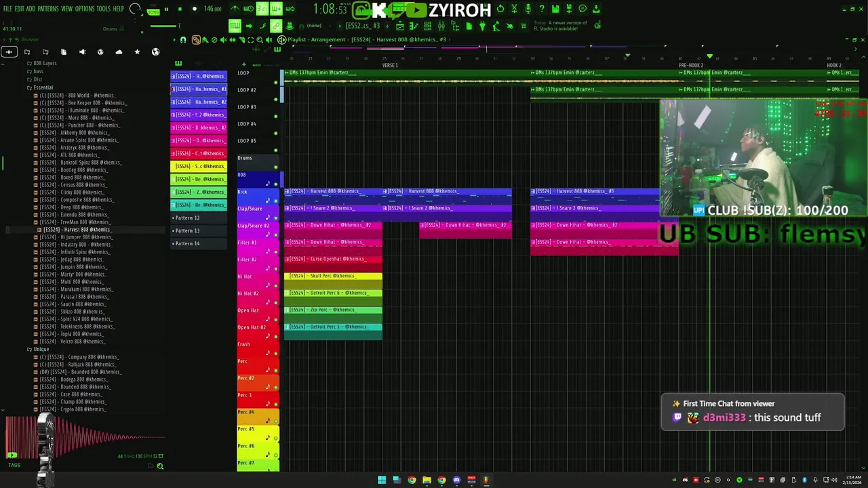Select the Delete tool in playlist toolbar
The height and width of the screenshot is (488, 868).
pos(214,40)
